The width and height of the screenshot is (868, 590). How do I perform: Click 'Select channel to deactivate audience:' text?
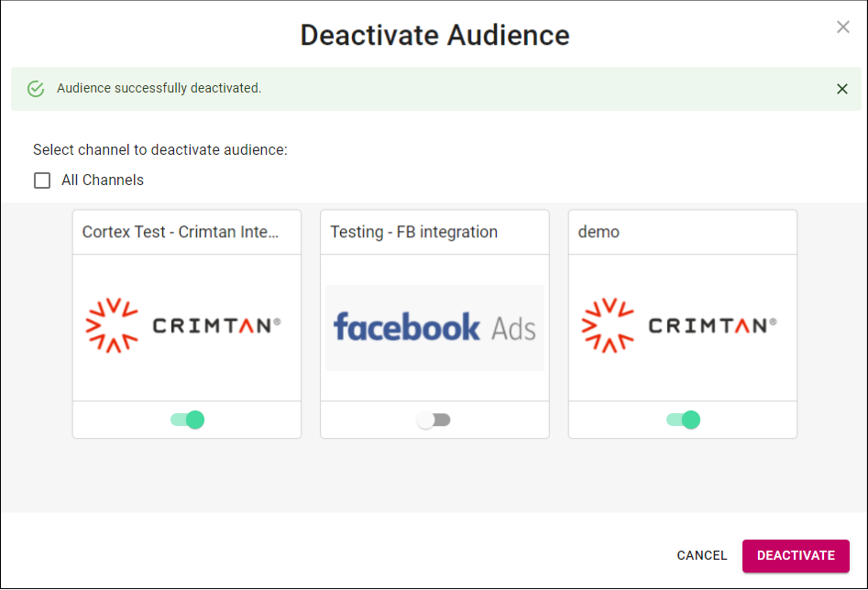click(x=160, y=150)
